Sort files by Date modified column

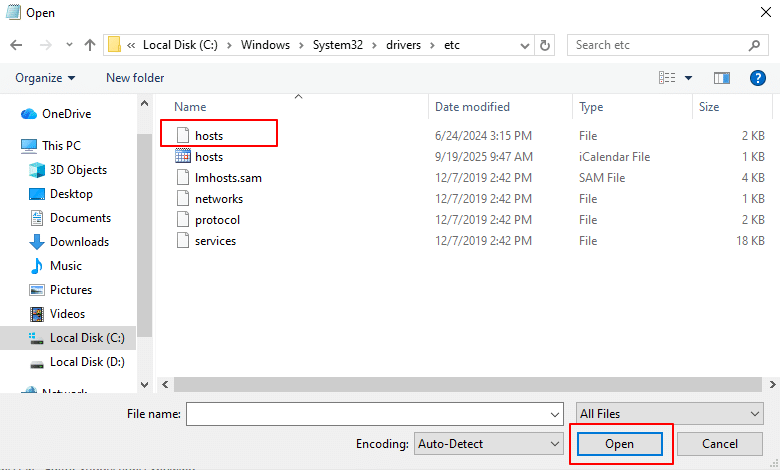pyautogui.click(x=472, y=107)
